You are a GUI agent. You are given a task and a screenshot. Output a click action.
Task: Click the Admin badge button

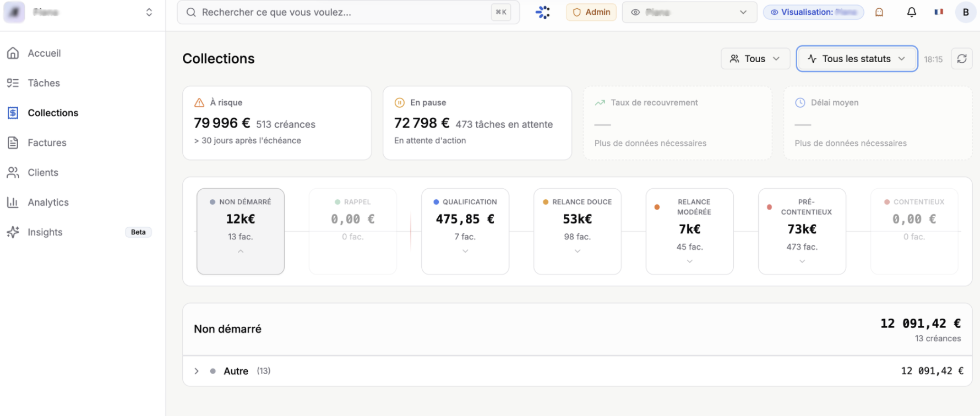point(591,12)
